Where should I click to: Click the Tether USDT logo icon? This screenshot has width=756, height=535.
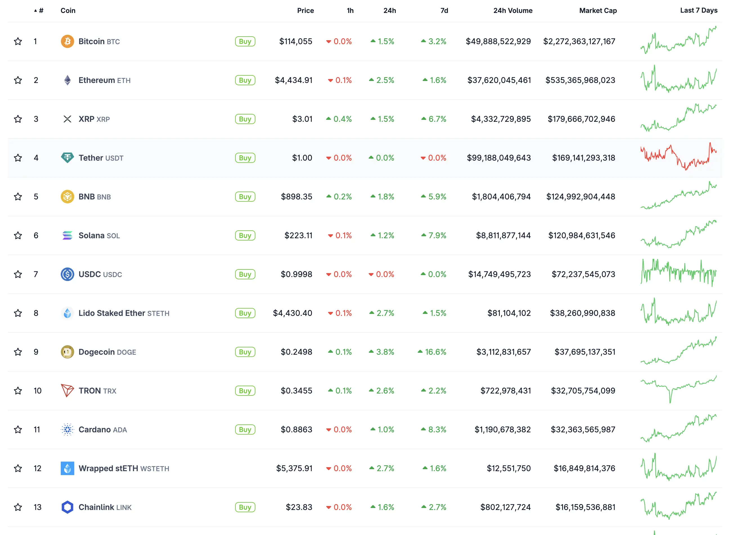(x=67, y=158)
